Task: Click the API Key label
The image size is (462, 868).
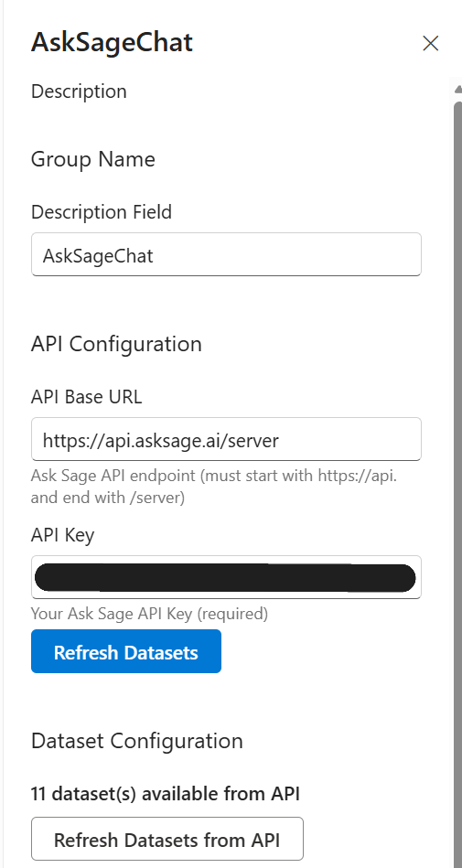Action: 62,535
